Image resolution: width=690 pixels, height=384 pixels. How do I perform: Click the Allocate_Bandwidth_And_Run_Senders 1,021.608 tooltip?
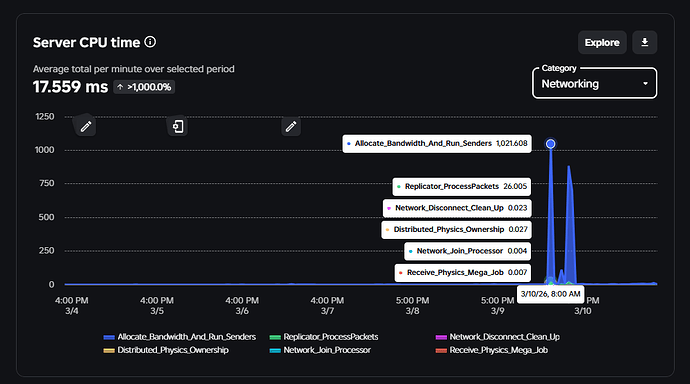point(437,143)
